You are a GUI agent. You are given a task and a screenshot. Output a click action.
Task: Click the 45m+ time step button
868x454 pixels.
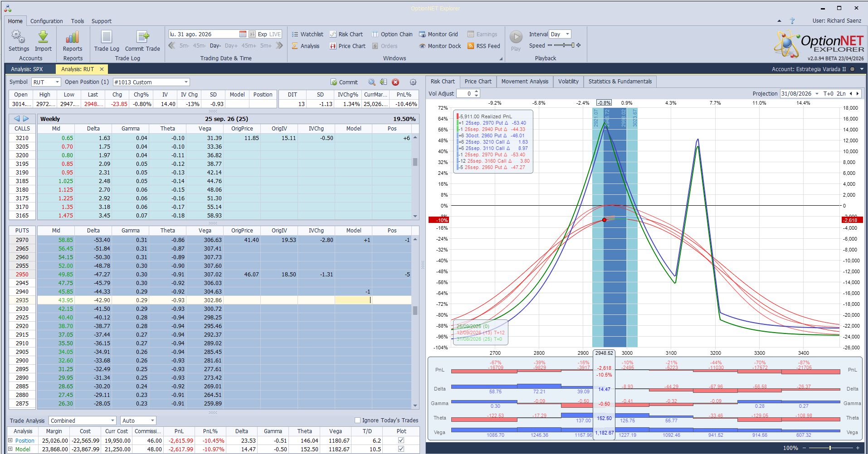(x=249, y=46)
